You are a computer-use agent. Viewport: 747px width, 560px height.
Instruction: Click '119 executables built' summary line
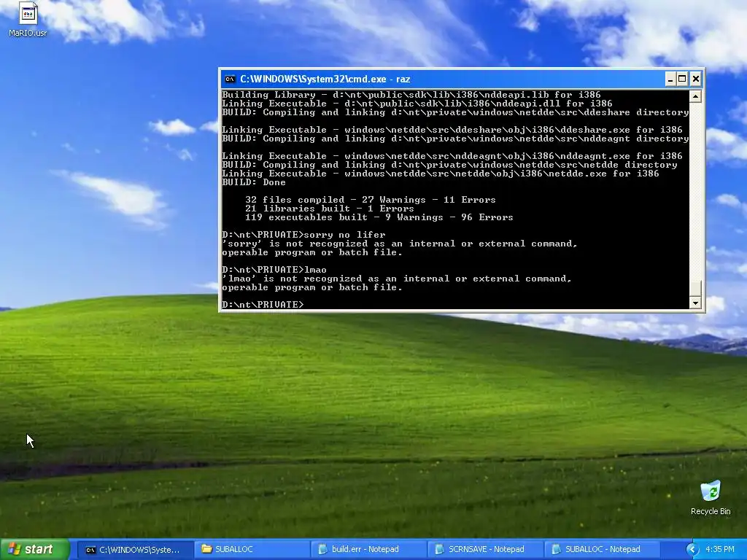point(379,217)
